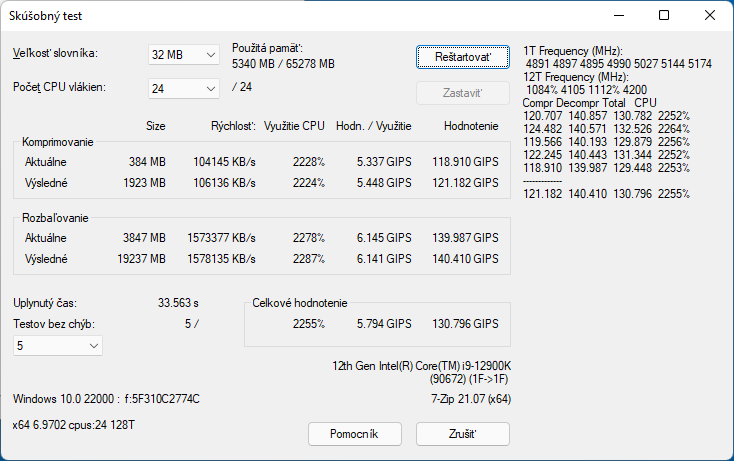Click the greyed-out Zastaviť button
This screenshot has width=734, height=461.
pyautogui.click(x=462, y=93)
